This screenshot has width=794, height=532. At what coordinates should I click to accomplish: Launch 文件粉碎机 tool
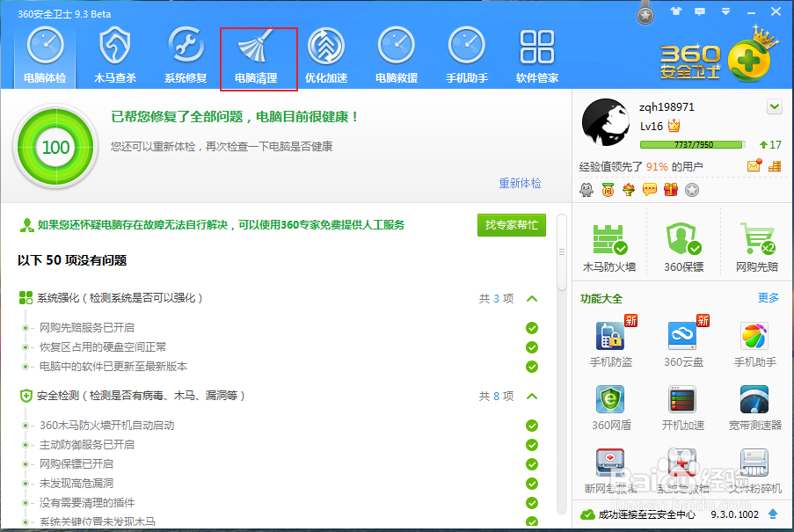[x=755, y=470]
